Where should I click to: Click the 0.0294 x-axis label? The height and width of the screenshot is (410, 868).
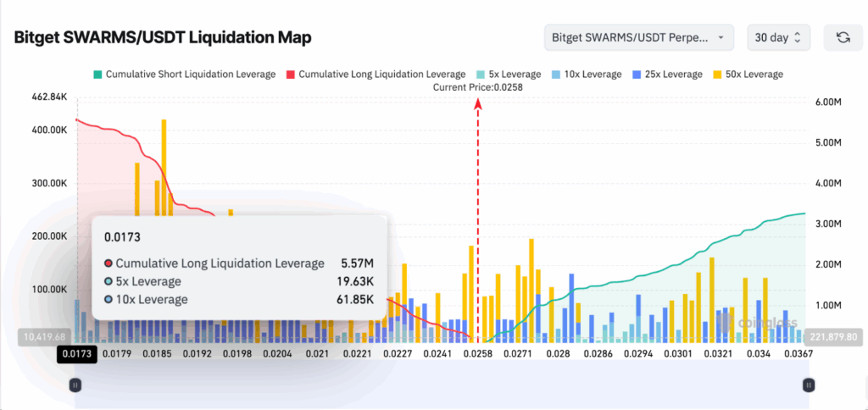pyautogui.click(x=637, y=354)
